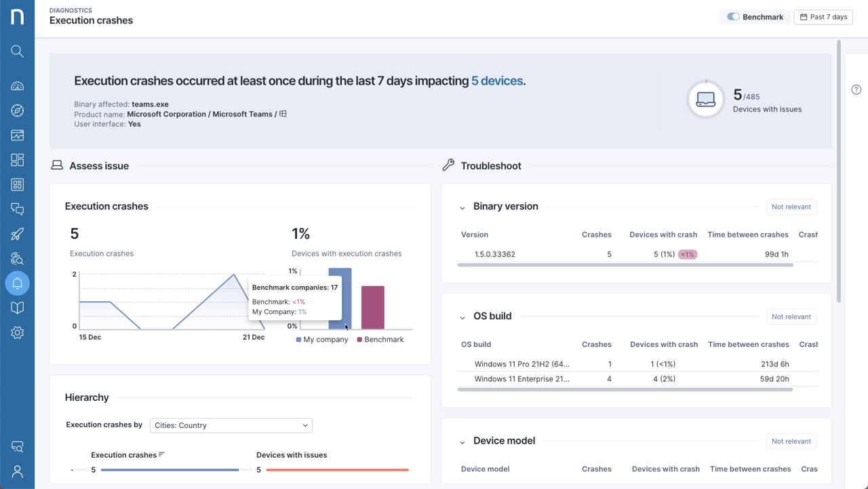Screen dimensions: 868x489
Task: Open the rocket icon in the sidebar
Action: pyautogui.click(x=18, y=234)
